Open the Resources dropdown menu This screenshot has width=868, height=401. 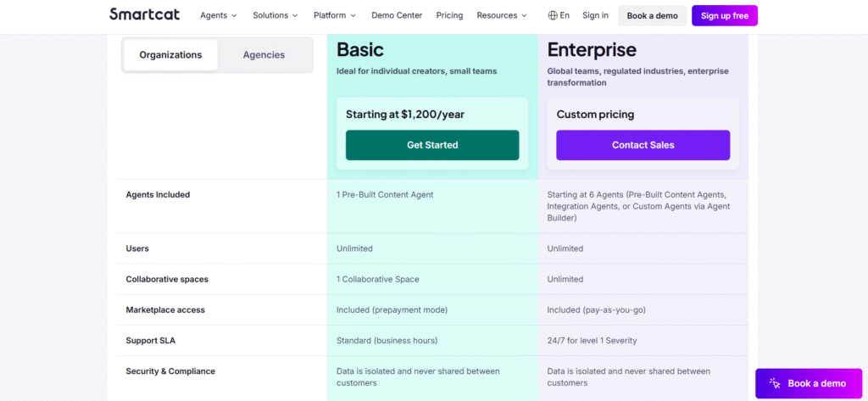tap(502, 15)
